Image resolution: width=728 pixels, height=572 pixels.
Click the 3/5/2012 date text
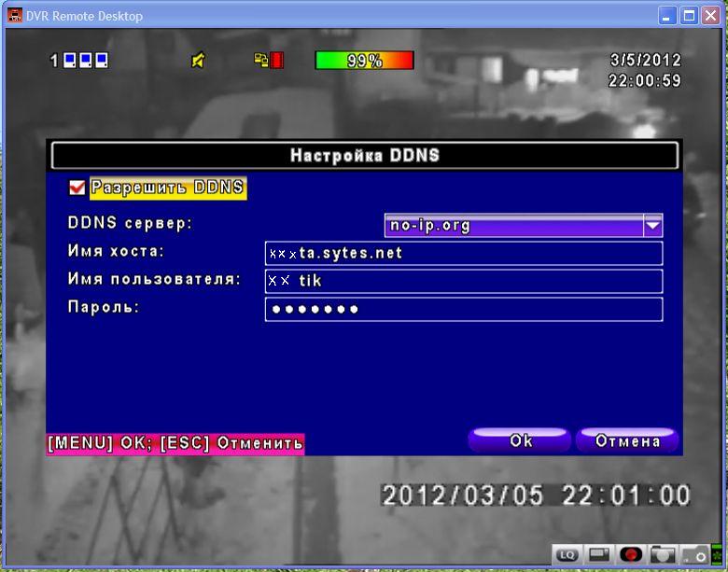(645, 60)
